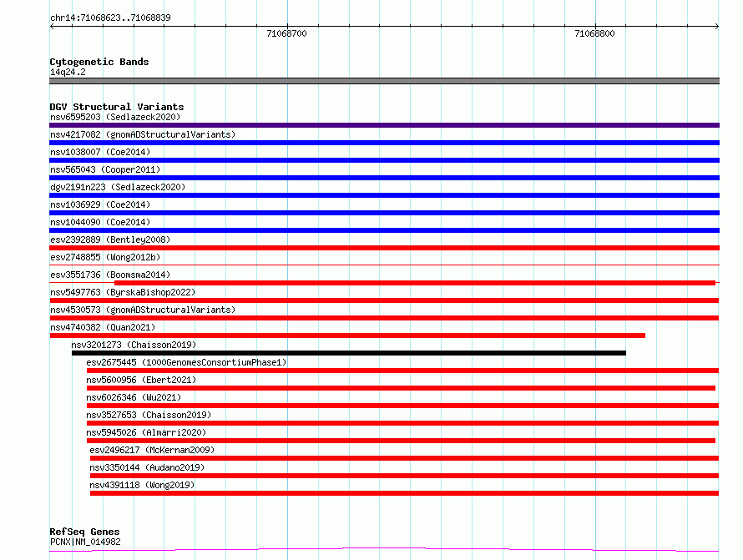
Task: Select the nsv5600956 (Ebert2021) label
Action: pyautogui.click(x=141, y=380)
